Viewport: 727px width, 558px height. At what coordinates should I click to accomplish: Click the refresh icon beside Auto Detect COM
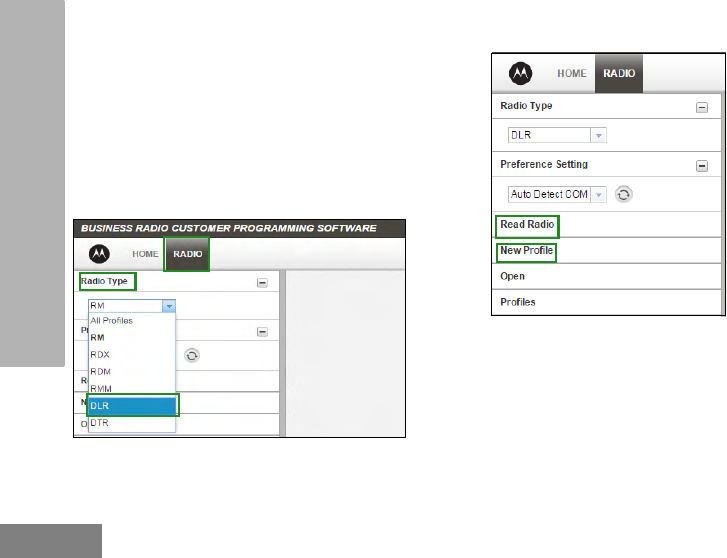click(x=624, y=194)
